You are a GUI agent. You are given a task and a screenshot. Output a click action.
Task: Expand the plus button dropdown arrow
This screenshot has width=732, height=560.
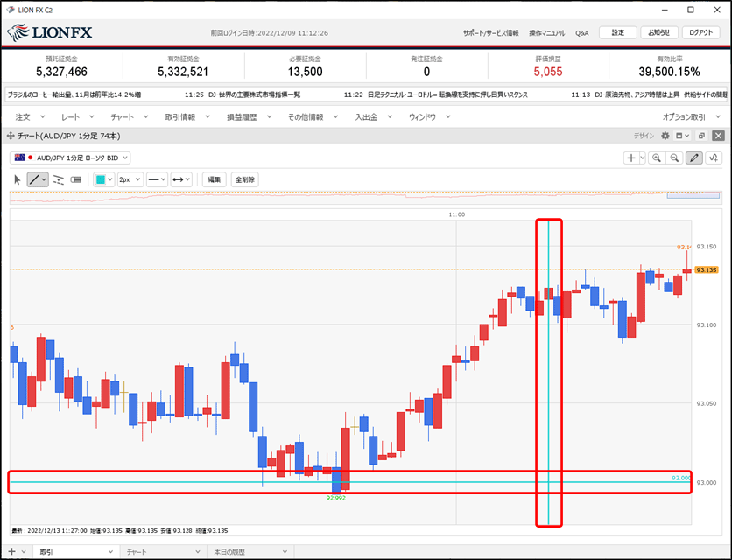click(643, 158)
